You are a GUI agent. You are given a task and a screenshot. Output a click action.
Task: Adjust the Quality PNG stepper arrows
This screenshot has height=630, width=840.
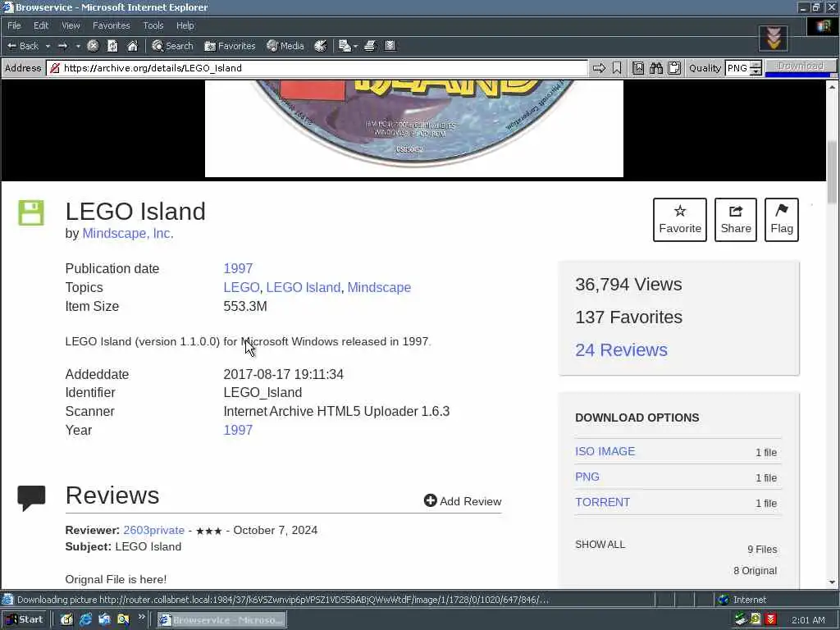pos(756,68)
